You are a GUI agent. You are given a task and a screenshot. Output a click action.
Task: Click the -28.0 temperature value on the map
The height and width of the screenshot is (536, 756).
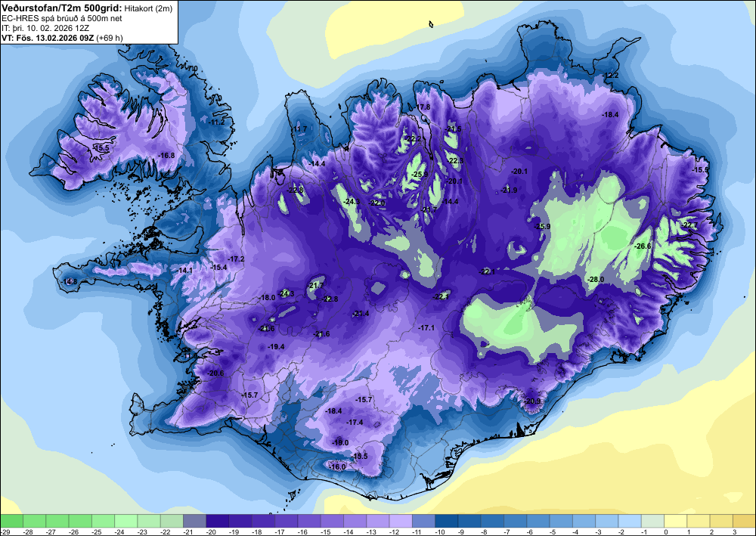point(596,280)
